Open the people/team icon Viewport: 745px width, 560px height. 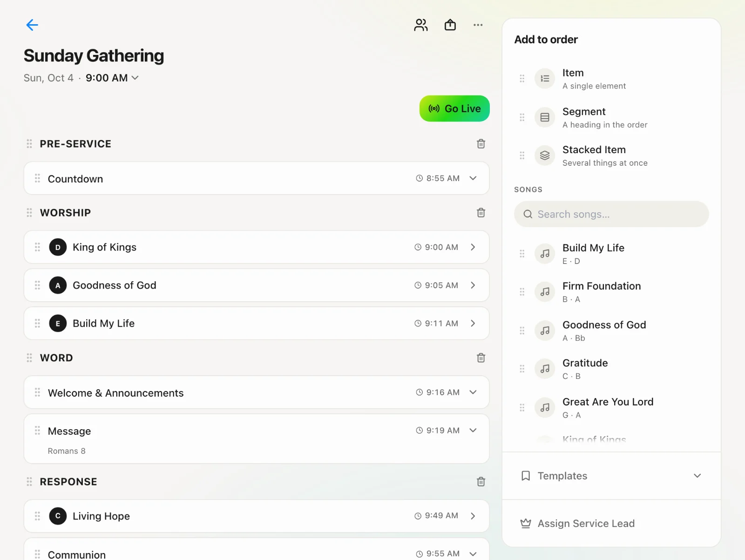[x=421, y=25]
